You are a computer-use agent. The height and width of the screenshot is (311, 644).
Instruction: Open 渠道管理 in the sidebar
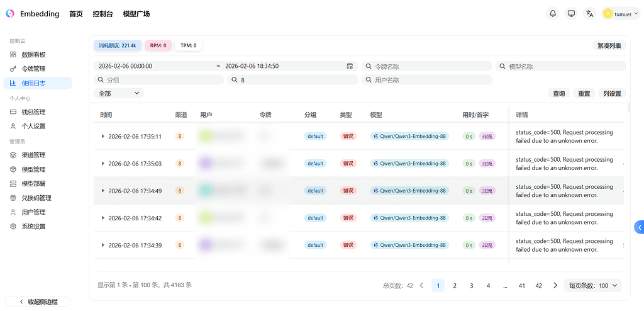pos(38,155)
